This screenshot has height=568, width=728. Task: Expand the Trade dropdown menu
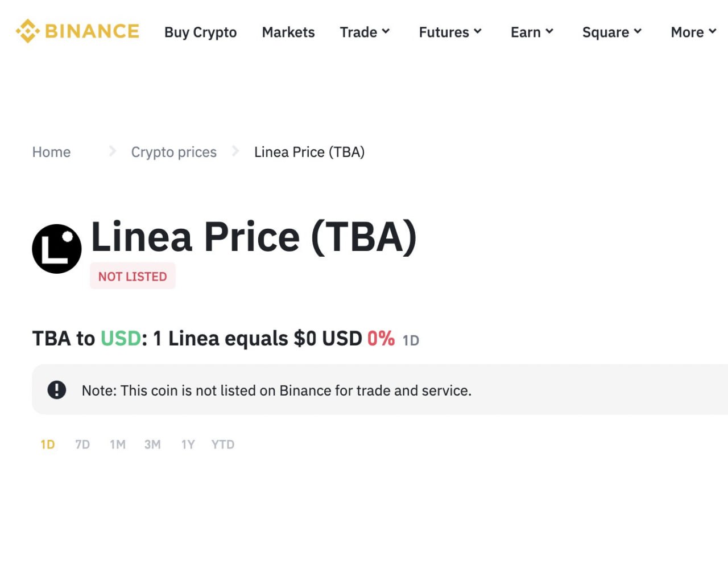tap(365, 32)
